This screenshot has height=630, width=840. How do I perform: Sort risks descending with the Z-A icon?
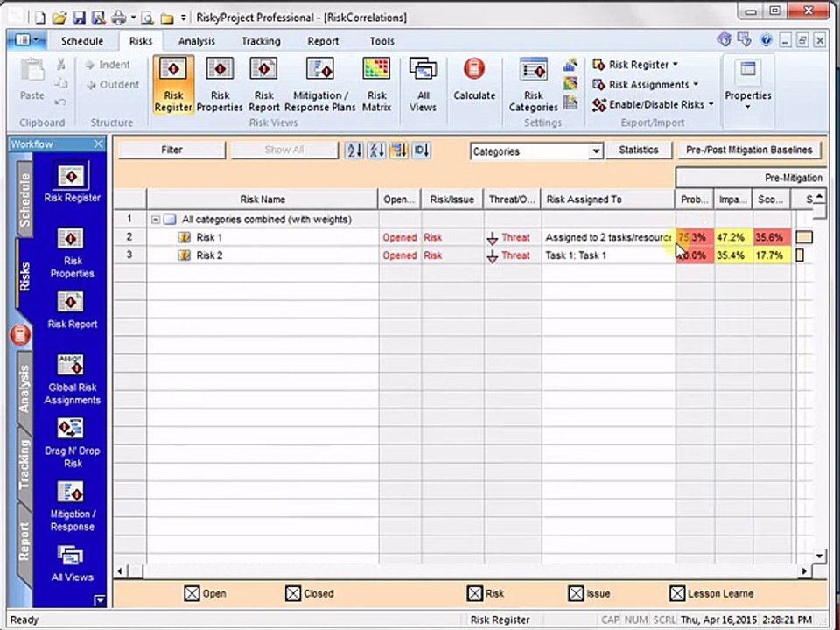click(x=376, y=150)
